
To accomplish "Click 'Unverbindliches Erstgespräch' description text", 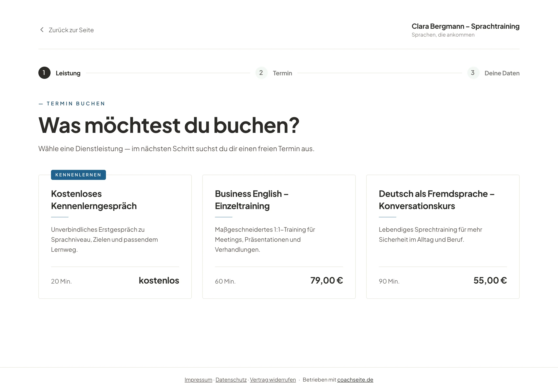I will tap(104, 240).
